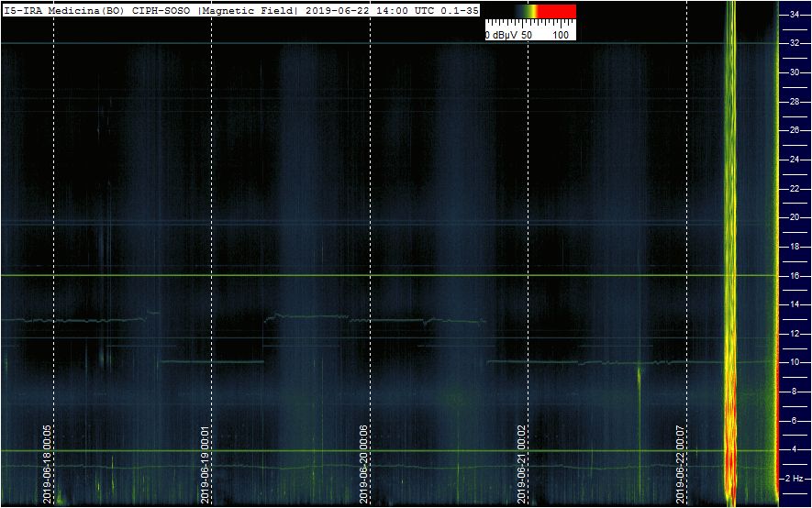Screen dimensions: 812x508
Task: Click the 28 frequency axis label
Action: [x=795, y=102]
